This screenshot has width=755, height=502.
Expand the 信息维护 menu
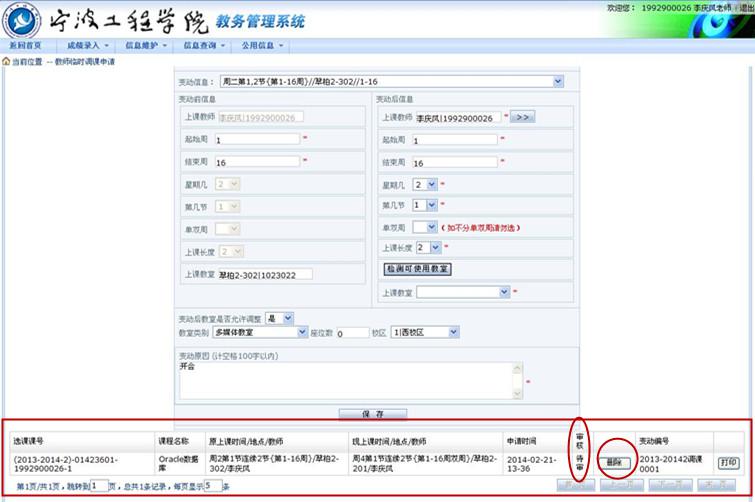pyautogui.click(x=146, y=45)
